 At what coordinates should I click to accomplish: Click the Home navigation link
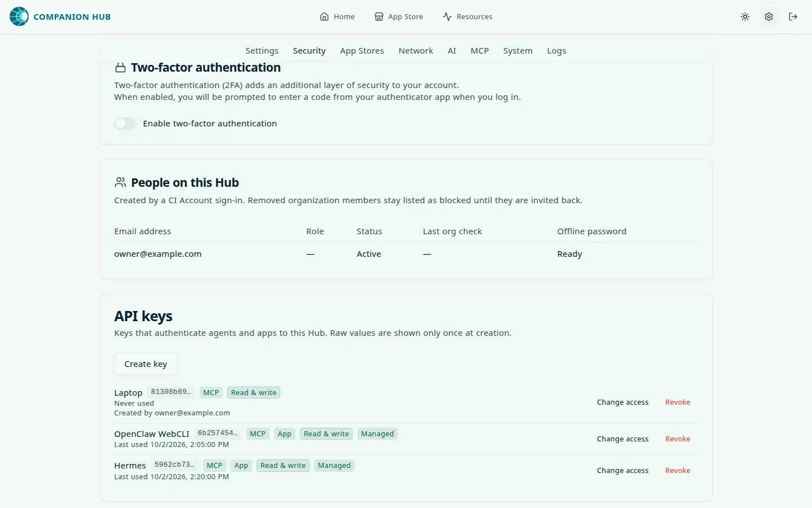click(x=337, y=17)
